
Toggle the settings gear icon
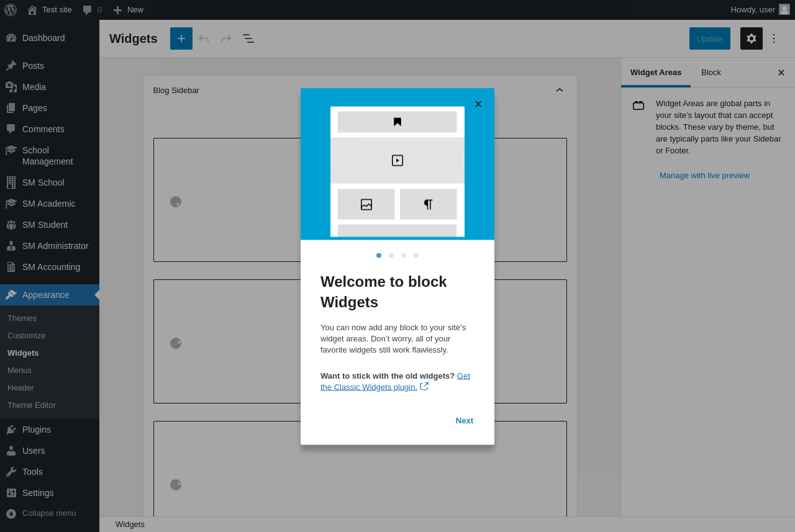[751, 38]
